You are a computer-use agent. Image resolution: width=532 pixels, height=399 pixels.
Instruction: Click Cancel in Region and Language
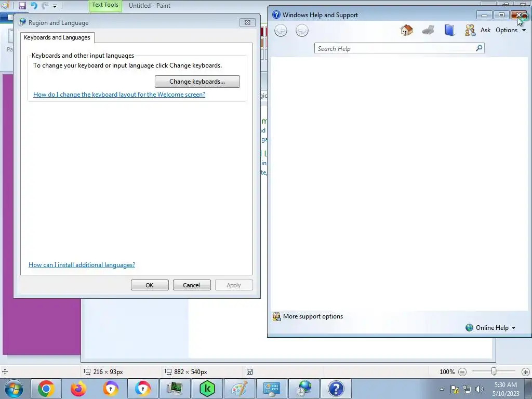click(192, 285)
